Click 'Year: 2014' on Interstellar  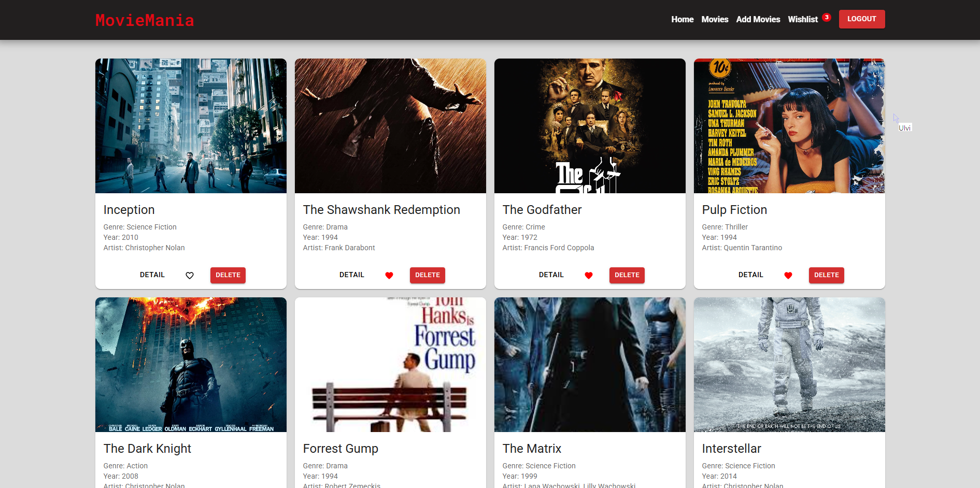pyautogui.click(x=719, y=476)
